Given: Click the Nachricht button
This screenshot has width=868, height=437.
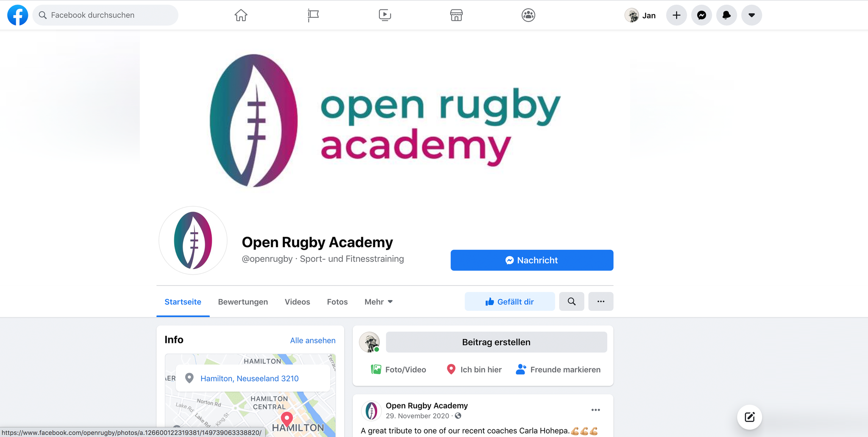Looking at the screenshot, I should (x=532, y=260).
